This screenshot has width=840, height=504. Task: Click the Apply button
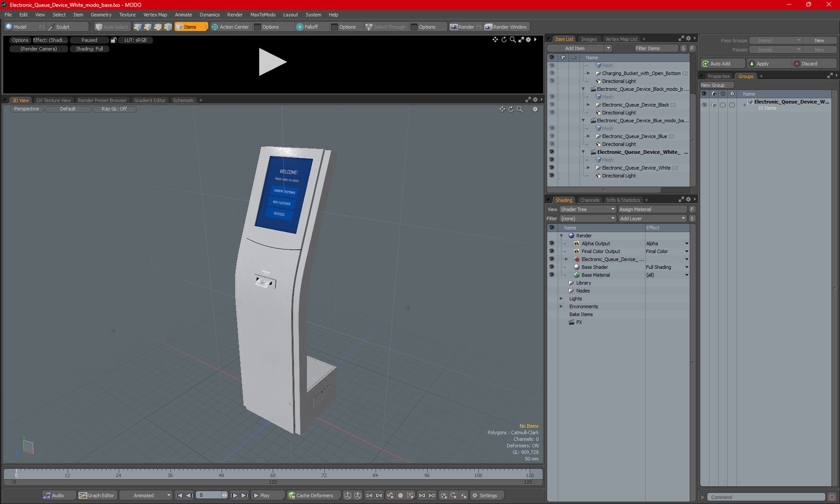[x=768, y=64]
